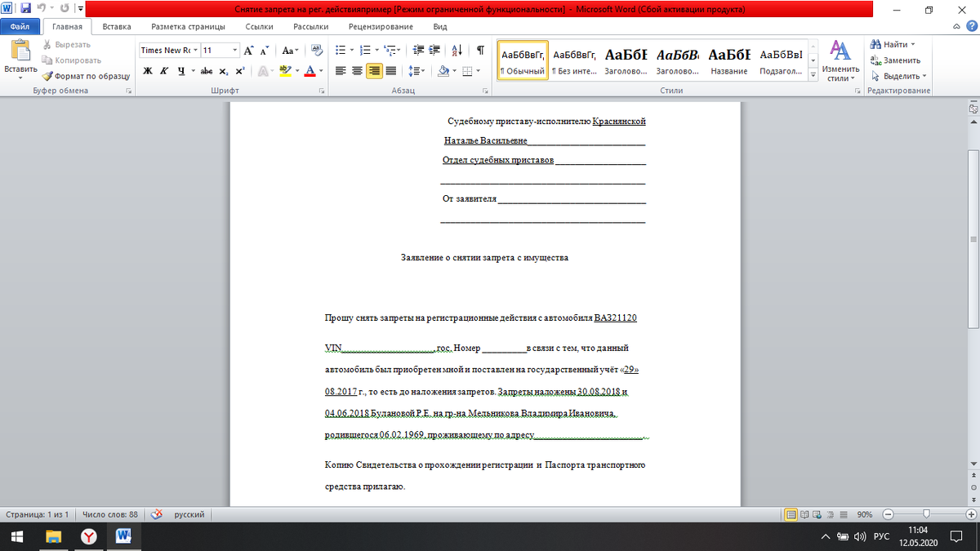Apply bulleted list
The image size is (980, 551).
pos(341,51)
